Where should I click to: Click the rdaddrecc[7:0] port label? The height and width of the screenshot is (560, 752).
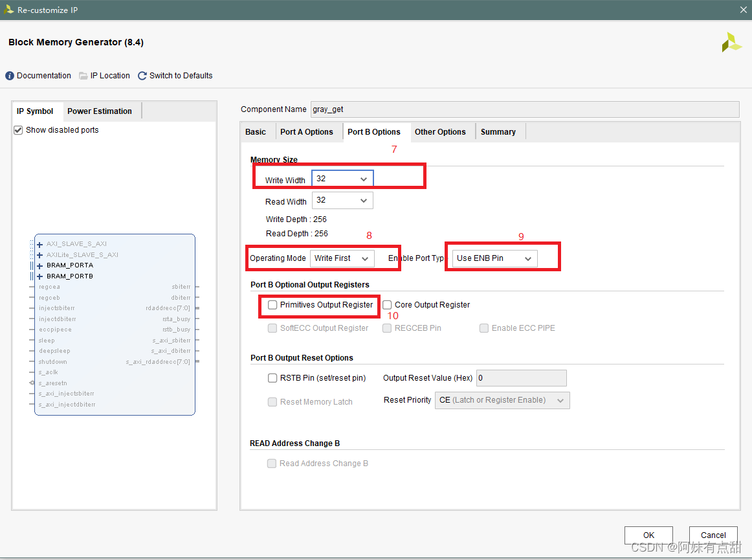[168, 308]
